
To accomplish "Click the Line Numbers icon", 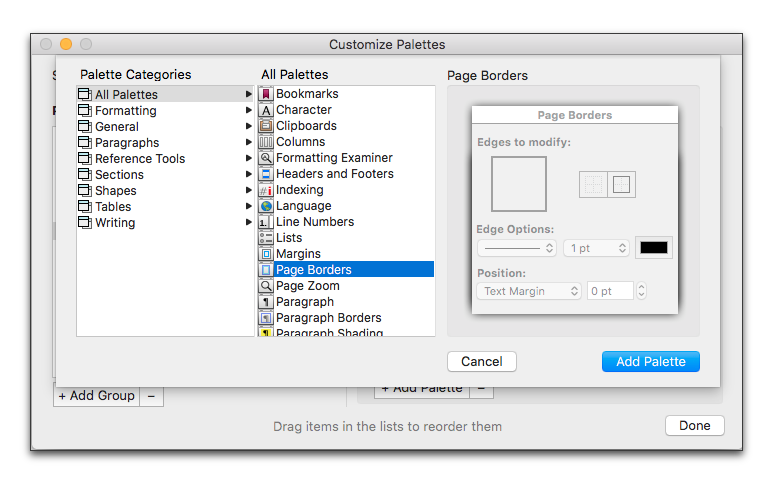I will coord(266,222).
